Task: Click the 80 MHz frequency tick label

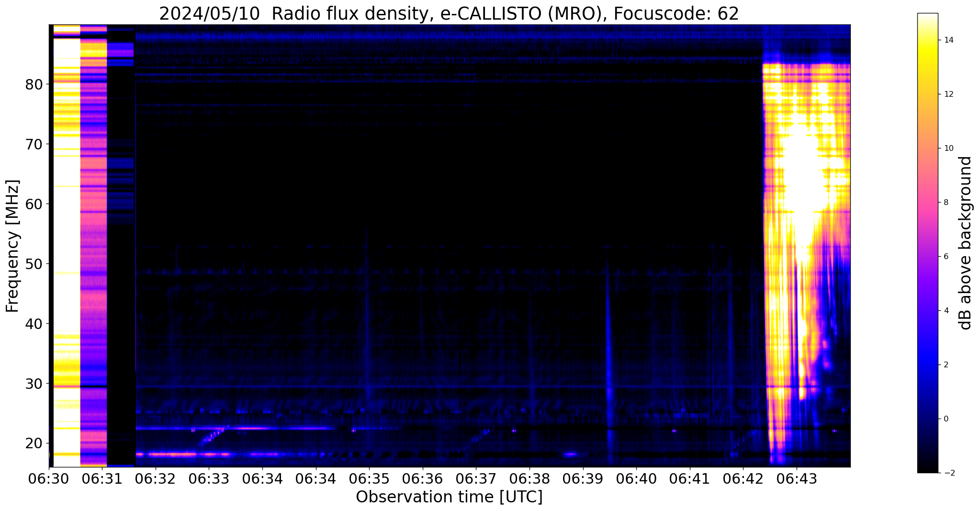Action: (x=34, y=84)
